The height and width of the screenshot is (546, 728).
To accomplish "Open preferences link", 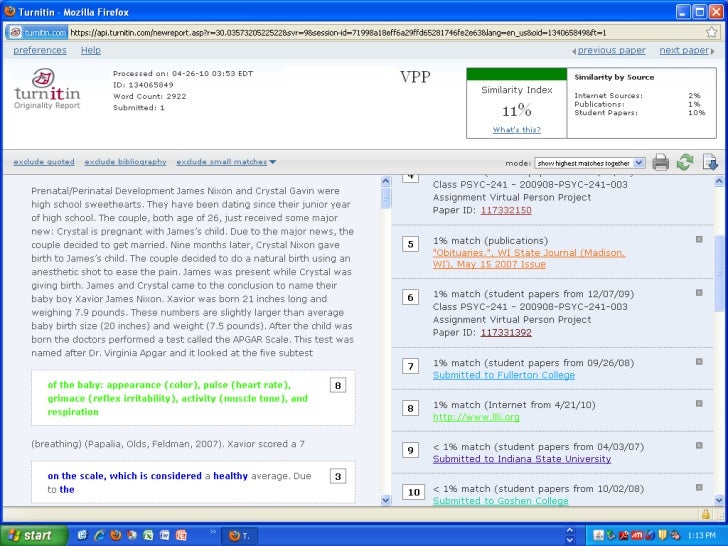I will tap(40, 50).
